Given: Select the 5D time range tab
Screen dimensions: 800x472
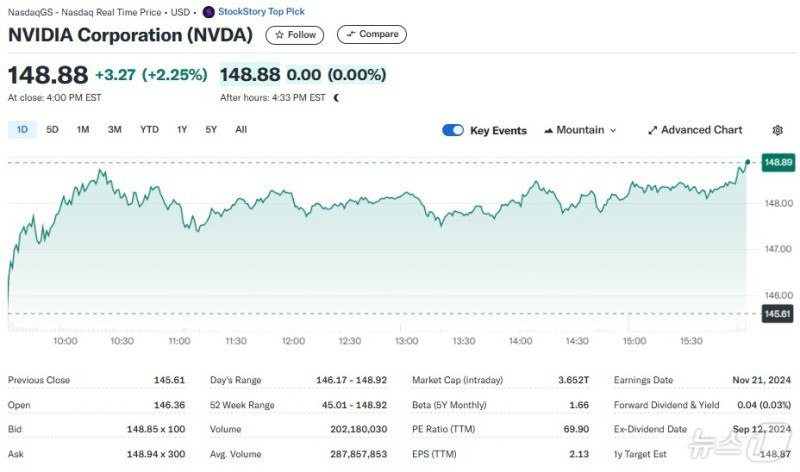Looking at the screenshot, I should tap(52, 130).
